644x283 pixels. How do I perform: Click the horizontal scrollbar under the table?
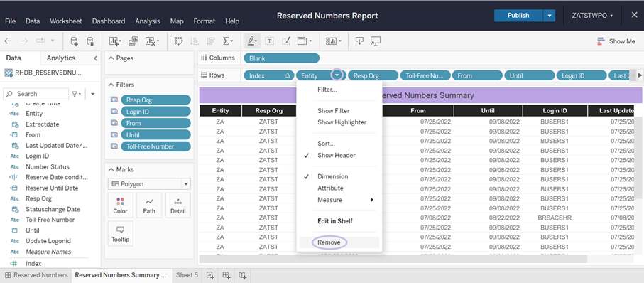[x=393, y=259]
